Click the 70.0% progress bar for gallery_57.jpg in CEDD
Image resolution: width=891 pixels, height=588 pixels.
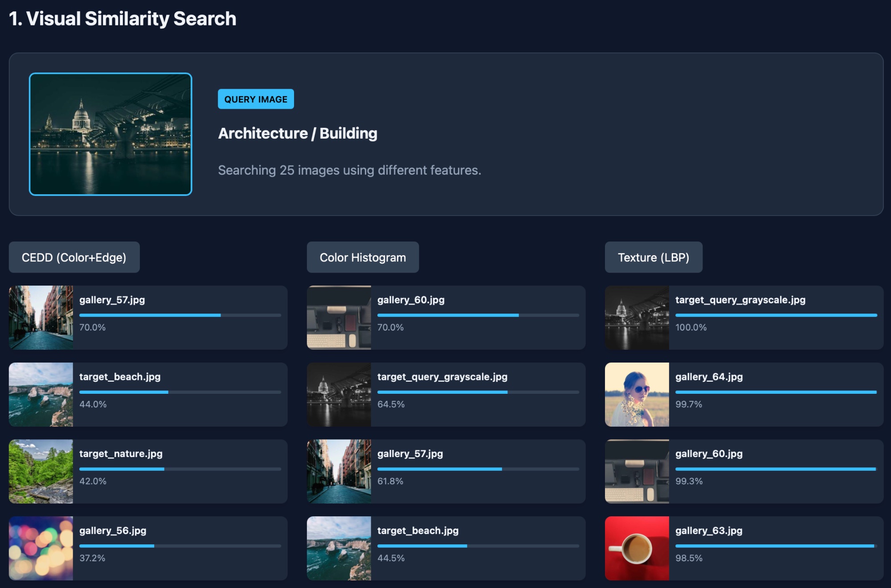[x=180, y=315]
